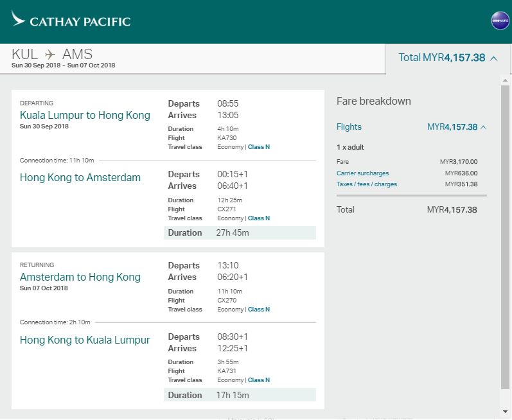Click the taxes amount MYR351.38
512x420 pixels.
tap(461, 184)
